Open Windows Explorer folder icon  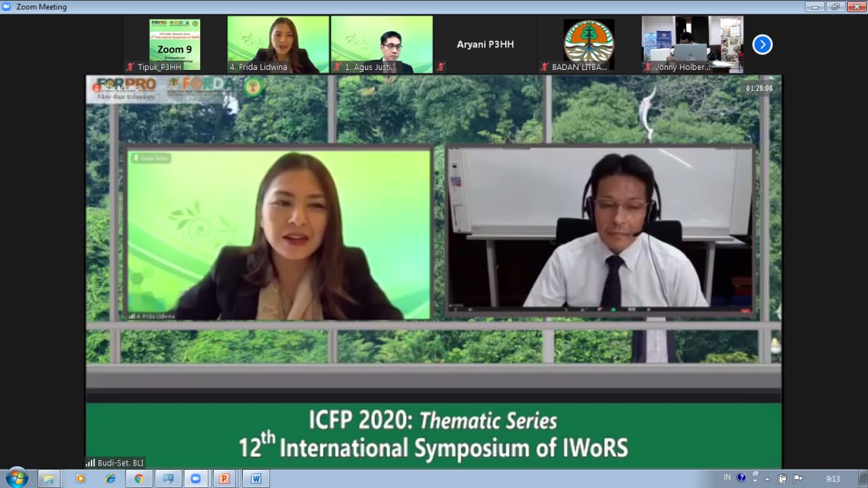[x=49, y=478]
